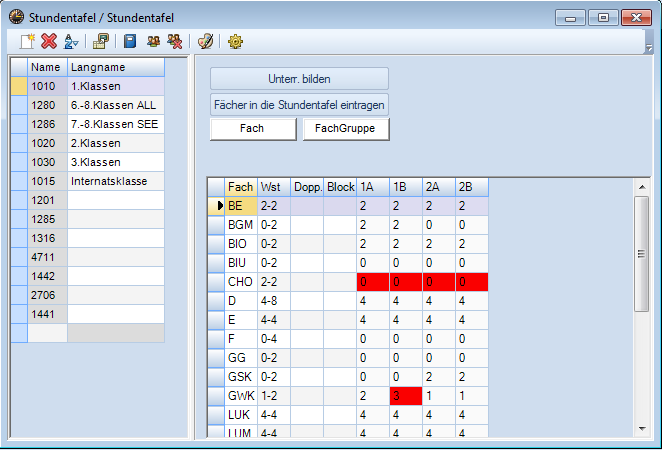Click the Langname column header
The width and height of the screenshot is (662, 450).
[x=114, y=67]
